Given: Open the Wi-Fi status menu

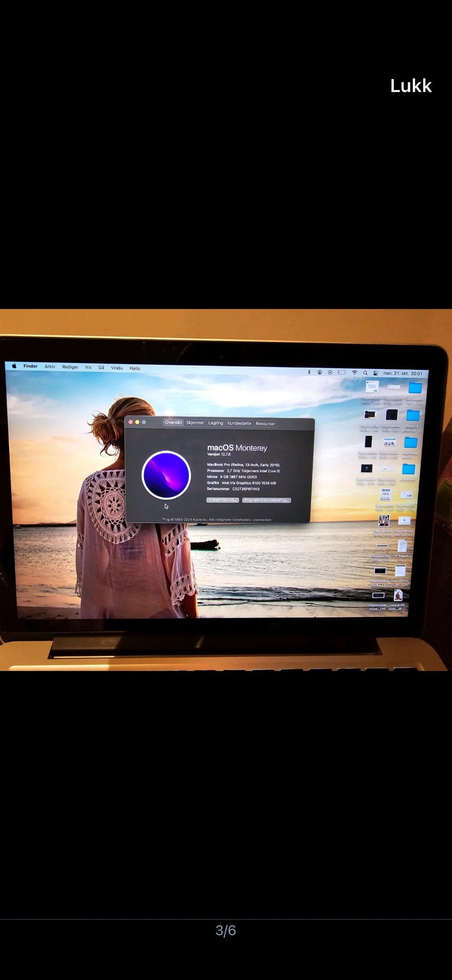Looking at the screenshot, I should [x=355, y=373].
